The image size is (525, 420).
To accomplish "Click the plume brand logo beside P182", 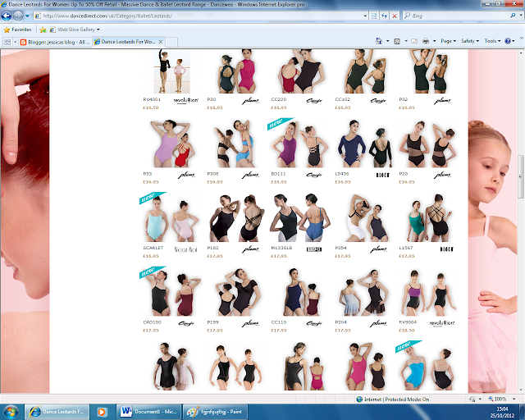I will 250,249.
